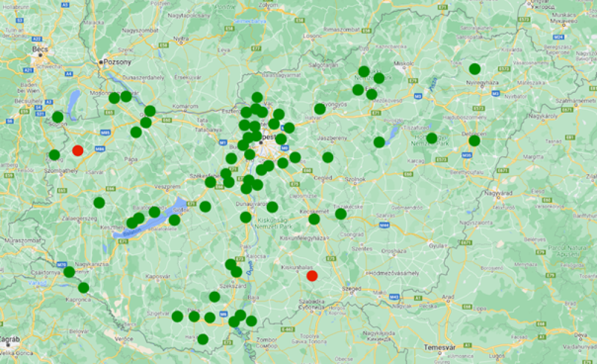The height and width of the screenshot is (364, 597).
Task: Click the Nagykároly town label
Action: (x=543, y=116)
